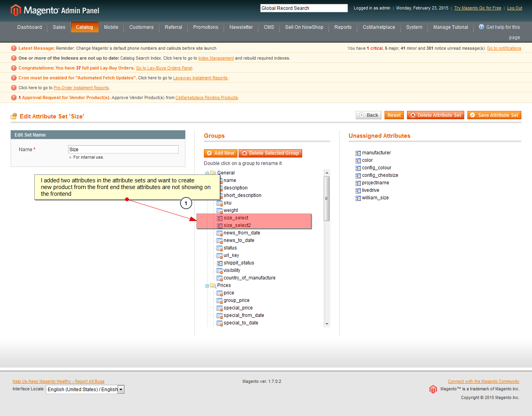The height and width of the screenshot is (416, 532).
Task: Collapse the General group tree node
Action: pos(207,173)
